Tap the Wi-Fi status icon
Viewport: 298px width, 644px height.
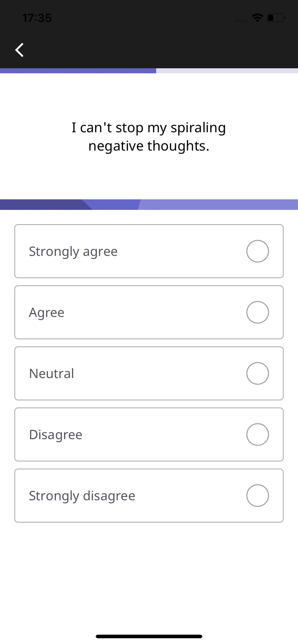tap(257, 18)
